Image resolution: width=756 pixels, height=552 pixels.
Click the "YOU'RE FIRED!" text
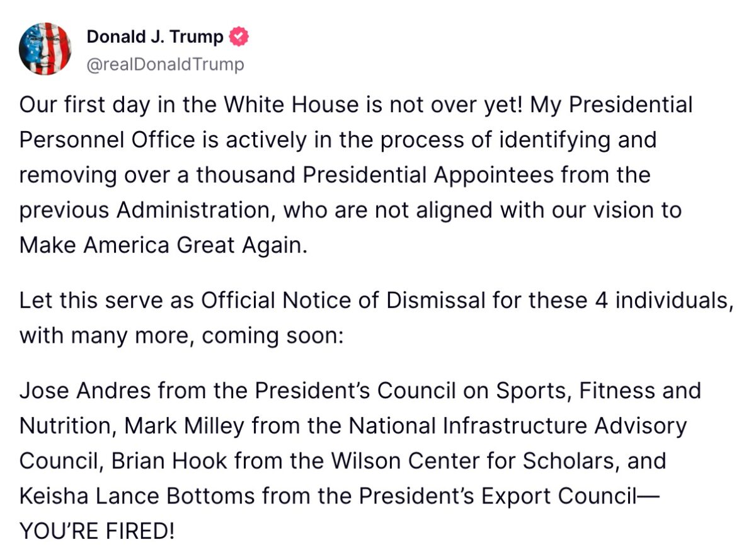pyautogui.click(x=97, y=531)
